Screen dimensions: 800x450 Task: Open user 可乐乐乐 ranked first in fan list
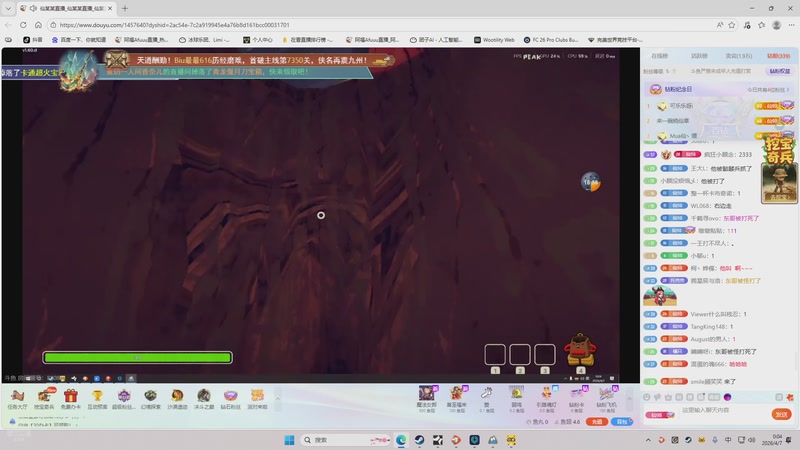pyautogui.click(x=681, y=106)
